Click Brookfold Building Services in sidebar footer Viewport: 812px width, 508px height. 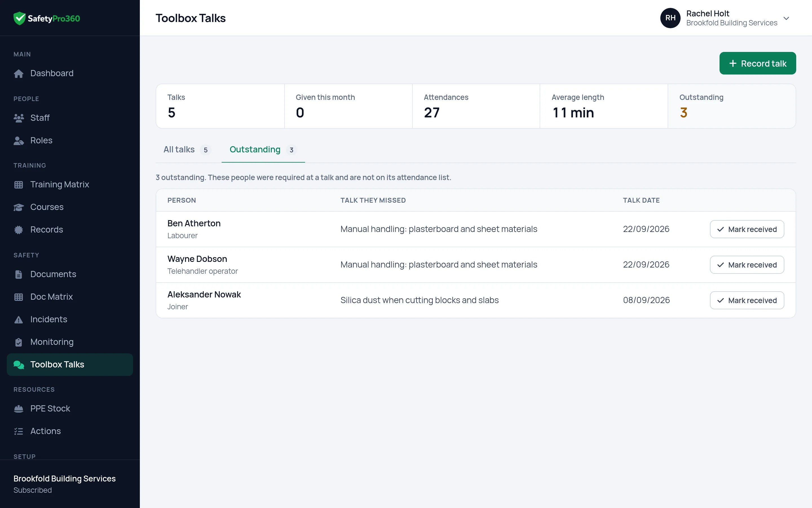(x=64, y=478)
